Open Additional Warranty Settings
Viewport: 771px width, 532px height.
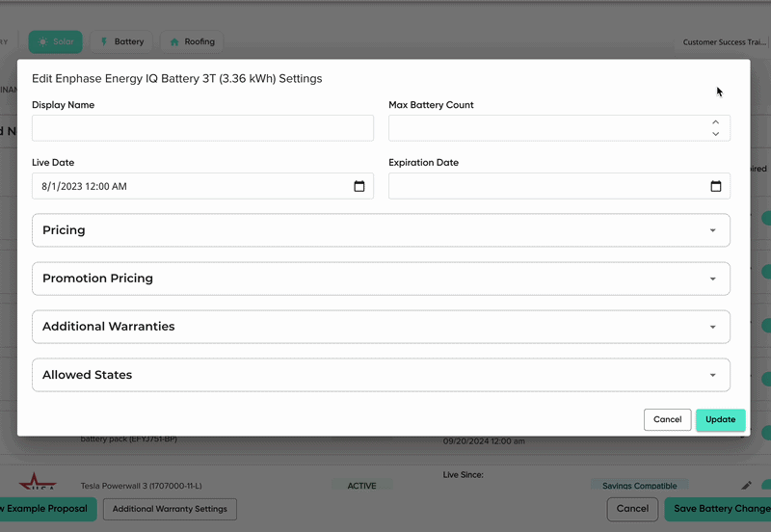(170, 509)
